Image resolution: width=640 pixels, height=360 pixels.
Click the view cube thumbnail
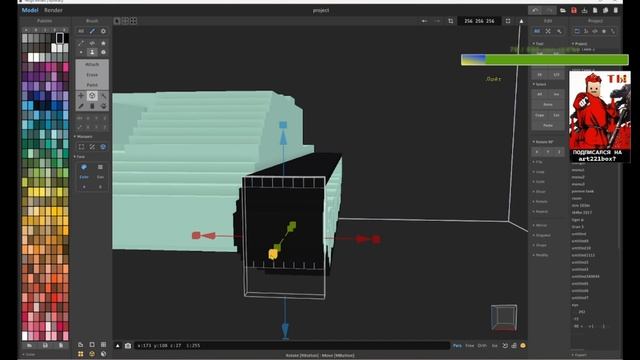click(x=504, y=318)
